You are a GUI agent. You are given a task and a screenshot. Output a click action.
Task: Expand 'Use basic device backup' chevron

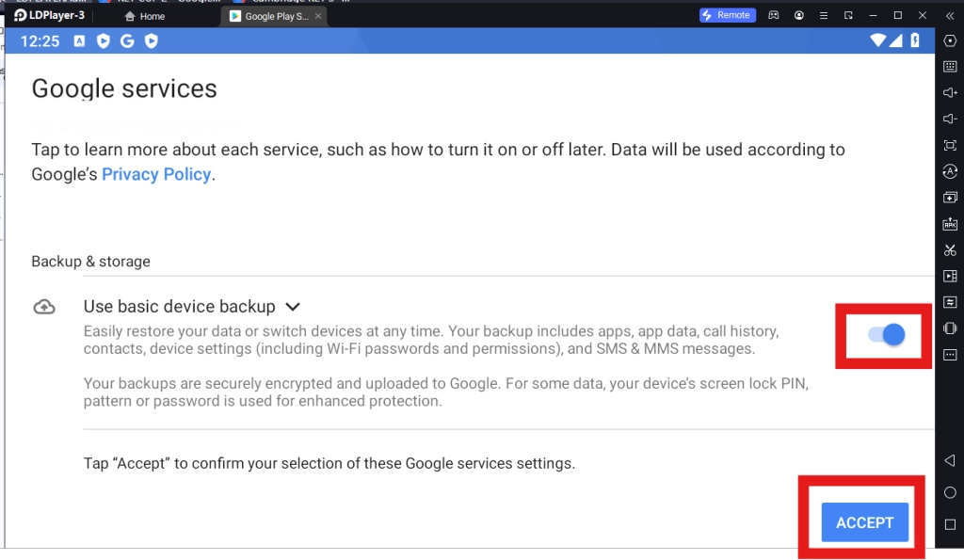[x=293, y=307]
